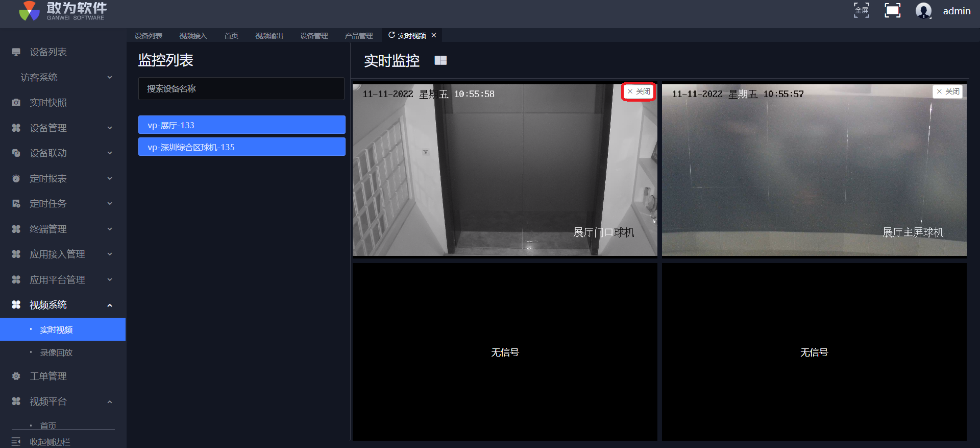Click the 收起侧边栏 label

coord(50,442)
